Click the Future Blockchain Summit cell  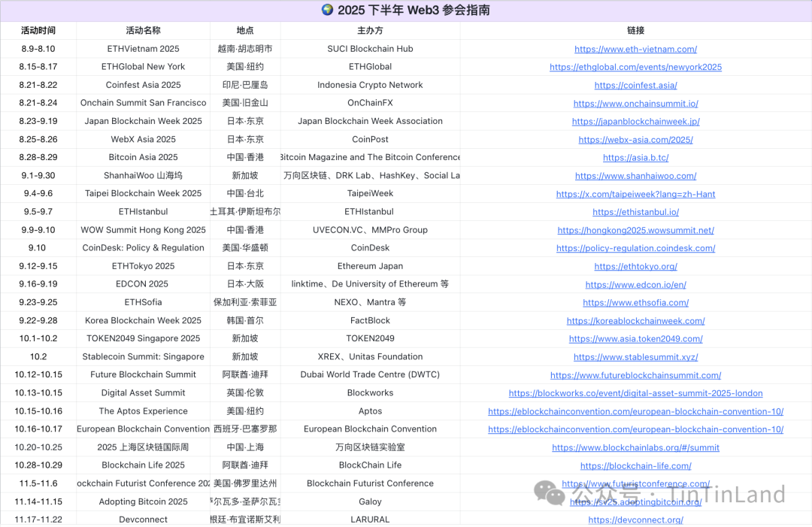144,375
